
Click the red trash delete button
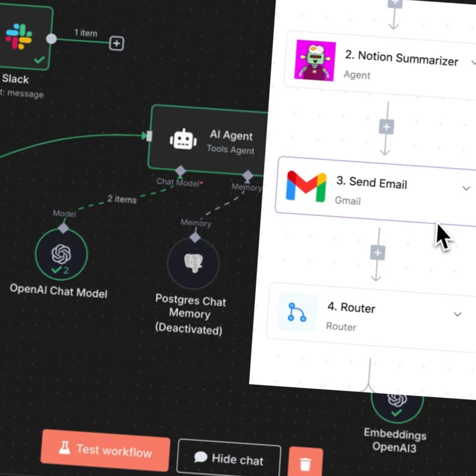[x=306, y=462]
